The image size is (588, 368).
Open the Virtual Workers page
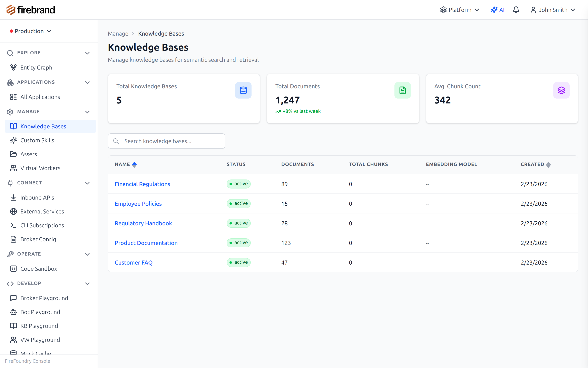click(x=50, y=168)
